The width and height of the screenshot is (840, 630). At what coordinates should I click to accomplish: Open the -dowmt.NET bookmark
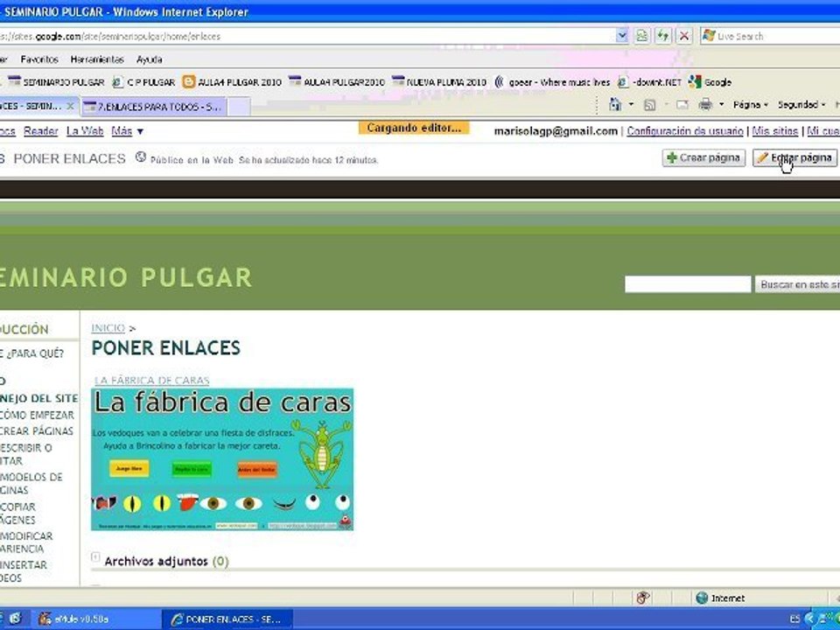pyautogui.click(x=649, y=82)
